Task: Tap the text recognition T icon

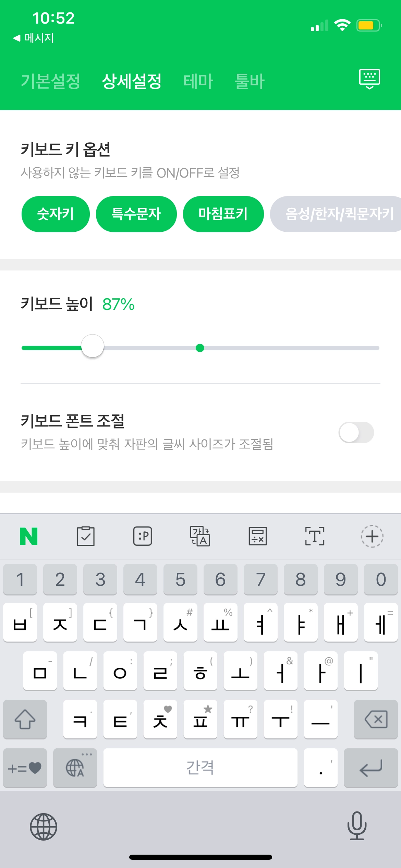Action: click(315, 537)
